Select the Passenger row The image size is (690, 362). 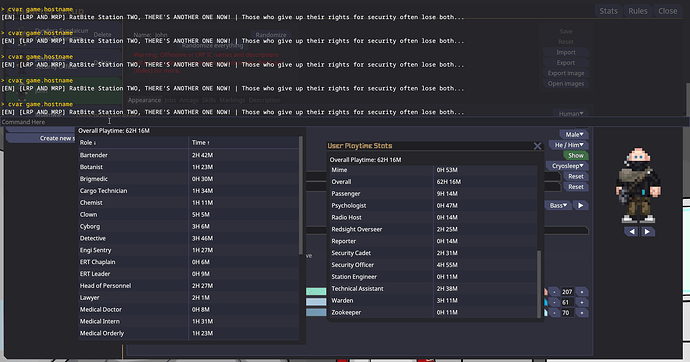click(x=433, y=194)
